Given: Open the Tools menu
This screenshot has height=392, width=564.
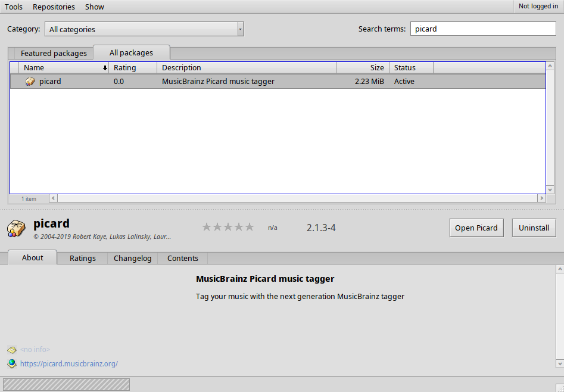Looking at the screenshot, I should pyautogui.click(x=14, y=7).
